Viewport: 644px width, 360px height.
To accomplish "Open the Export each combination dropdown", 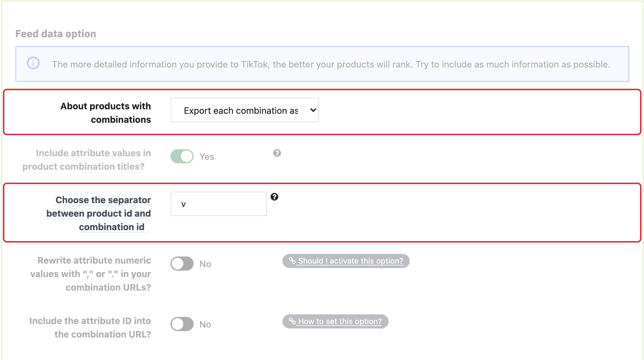I will coord(245,110).
